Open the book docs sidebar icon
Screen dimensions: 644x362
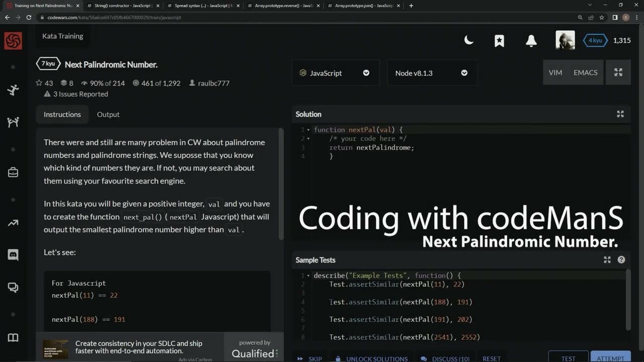13,337
